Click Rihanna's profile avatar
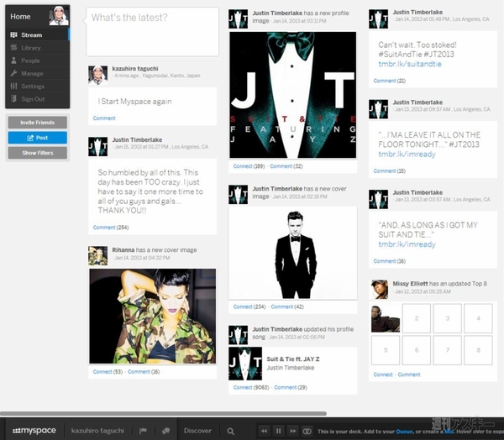The height and width of the screenshot is (440, 504). coord(98,255)
